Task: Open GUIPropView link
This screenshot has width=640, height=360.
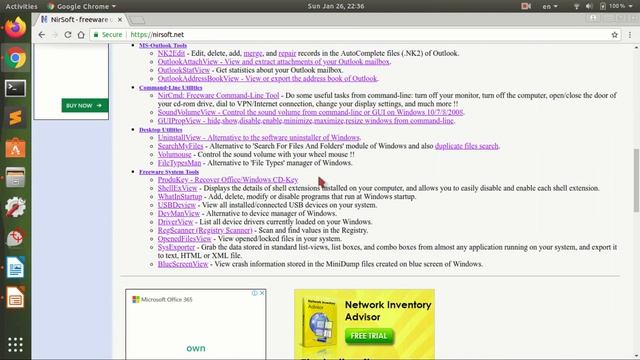Action: (306, 121)
